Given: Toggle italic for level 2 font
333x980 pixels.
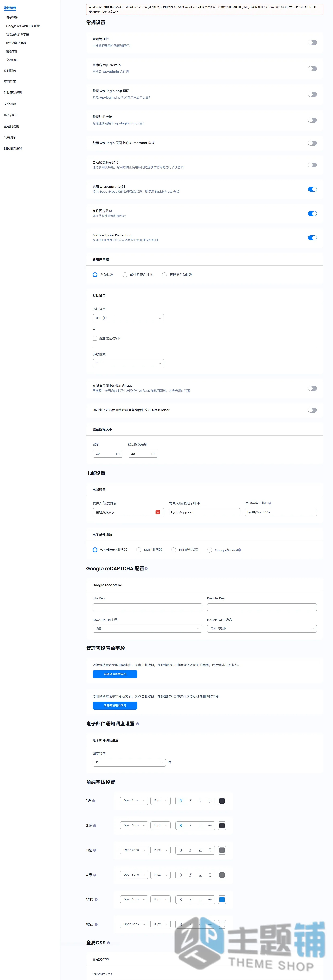Looking at the screenshot, I should tap(190, 826).
